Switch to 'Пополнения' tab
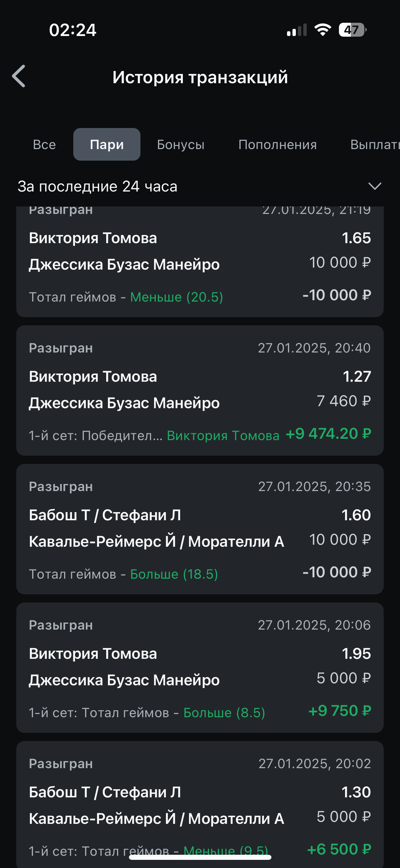400x868 pixels. point(278,145)
